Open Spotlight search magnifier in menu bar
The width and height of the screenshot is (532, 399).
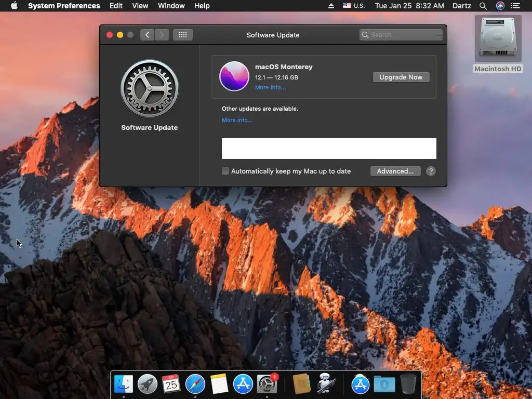click(483, 6)
